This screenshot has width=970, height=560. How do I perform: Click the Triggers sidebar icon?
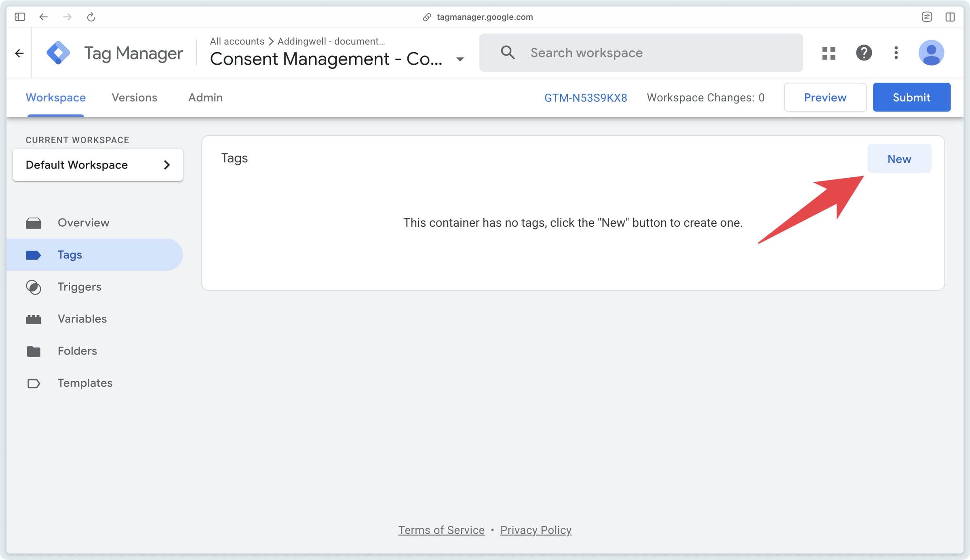coord(34,287)
